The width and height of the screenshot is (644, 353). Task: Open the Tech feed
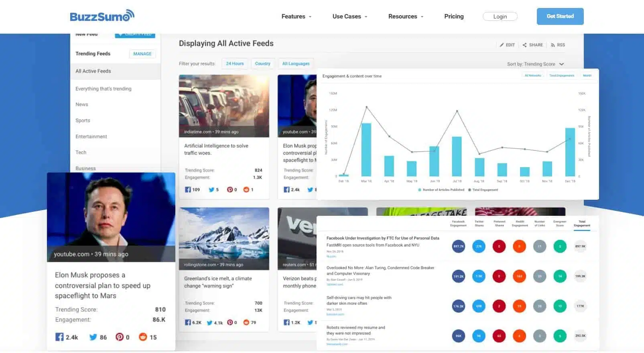(81, 152)
